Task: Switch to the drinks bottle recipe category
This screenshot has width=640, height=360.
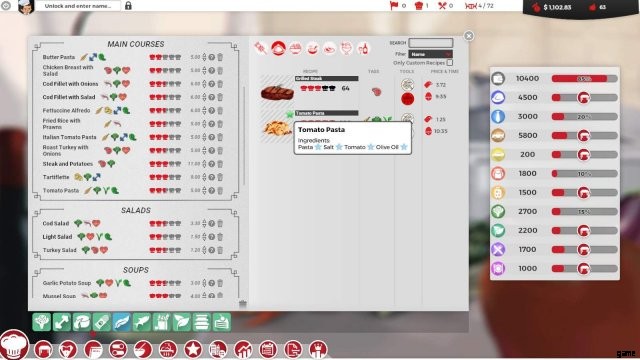Action: [363, 48]
